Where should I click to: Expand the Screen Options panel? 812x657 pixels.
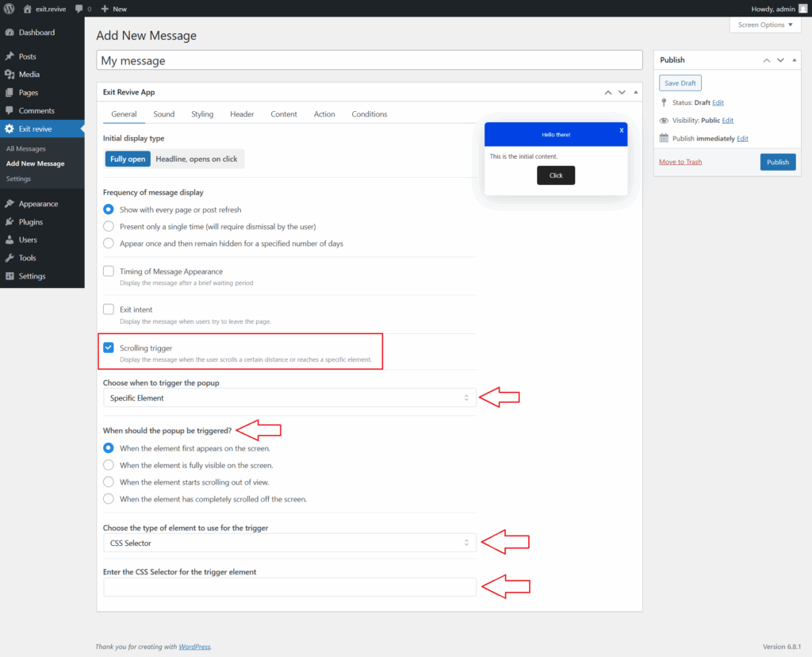coord(765,25)
